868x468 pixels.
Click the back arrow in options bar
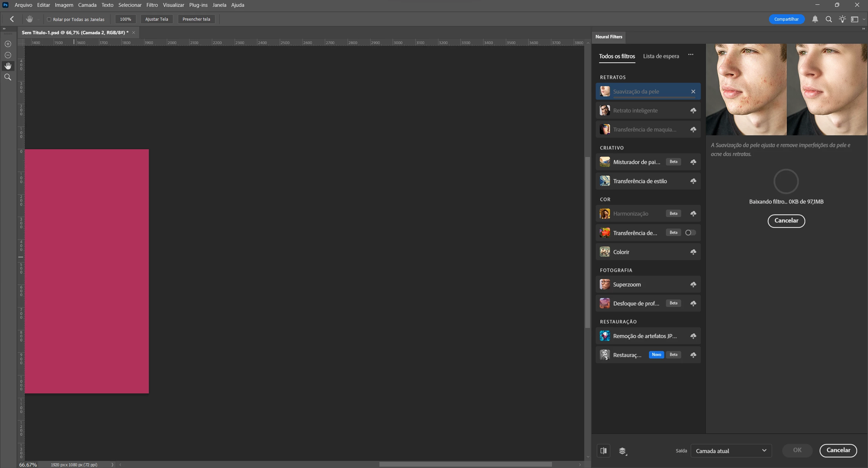pos(12,19)
